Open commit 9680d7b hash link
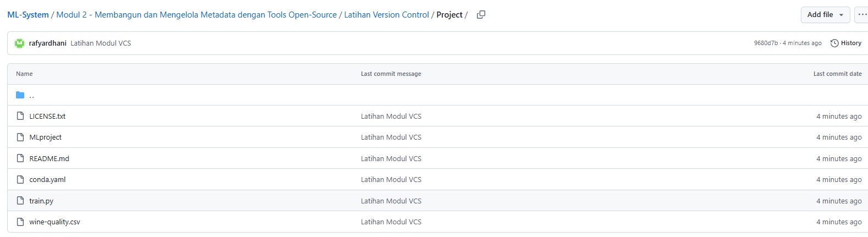868x237 pixels. [x=766, y=43]
